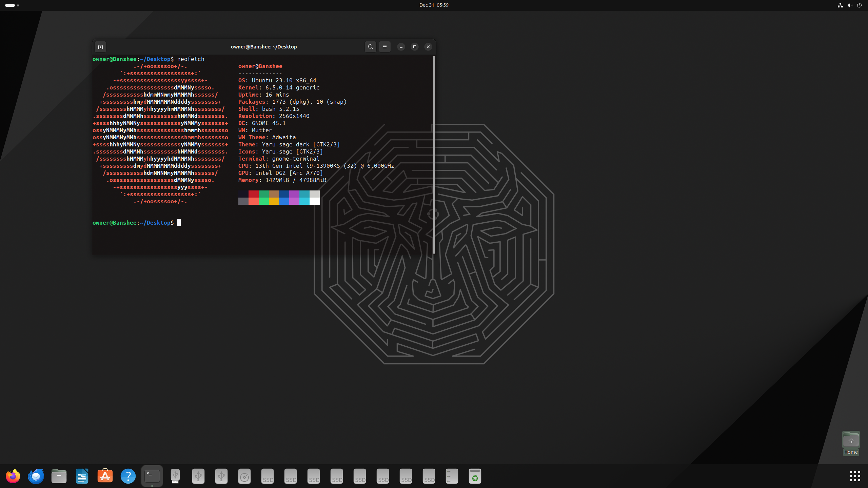This screenshot has height=488, width=868.
Task: Click the 'WM Theme: Adwaita' line
Action: pyautogui.click(x=267, y=137)
